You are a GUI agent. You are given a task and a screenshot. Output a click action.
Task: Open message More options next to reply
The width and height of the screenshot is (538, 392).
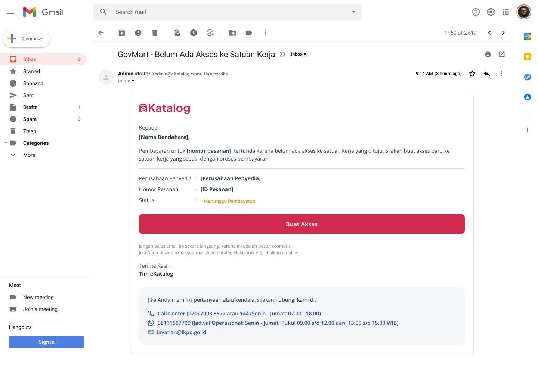coord(501,74)
